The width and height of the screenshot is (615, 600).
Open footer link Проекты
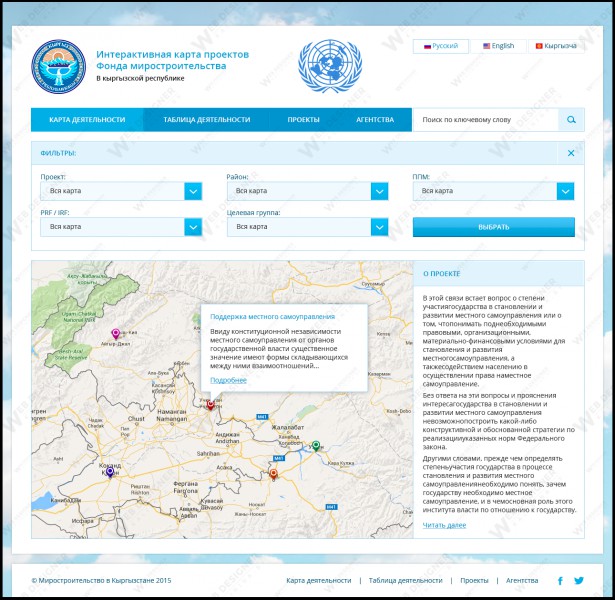point(474,580)
